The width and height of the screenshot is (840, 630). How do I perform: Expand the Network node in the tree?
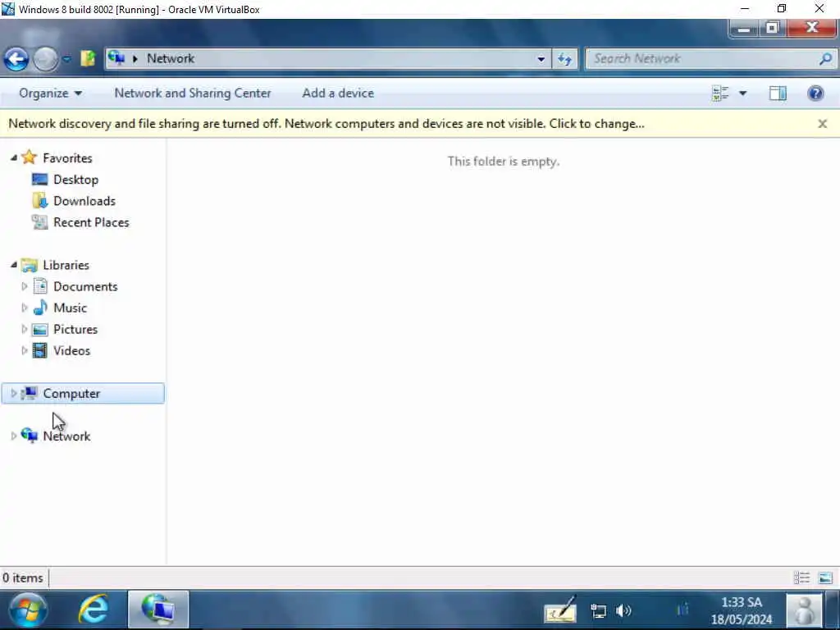pyautogui.click(x=13, y=436)
